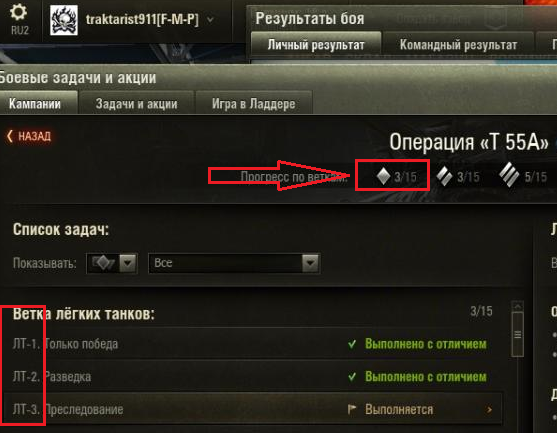Select mission ЛТ-1. Только победа
Image resolution: width=557 pixels, height=433 pixels.
click(x=250, y=344)
